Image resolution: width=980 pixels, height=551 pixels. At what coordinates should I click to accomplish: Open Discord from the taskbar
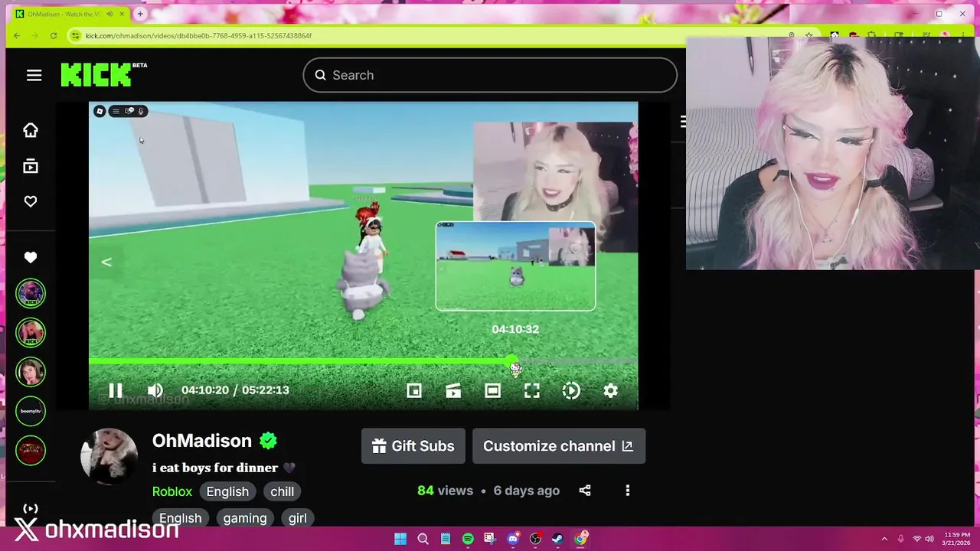(x=513, y=539)
